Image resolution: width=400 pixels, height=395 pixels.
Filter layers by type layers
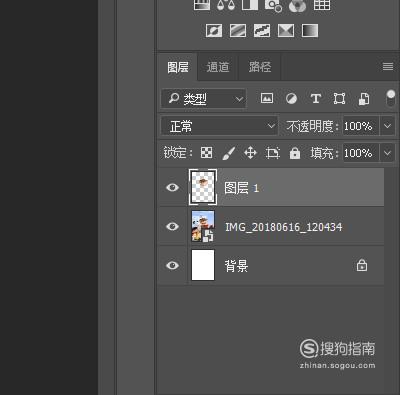(x=315, y=99)
